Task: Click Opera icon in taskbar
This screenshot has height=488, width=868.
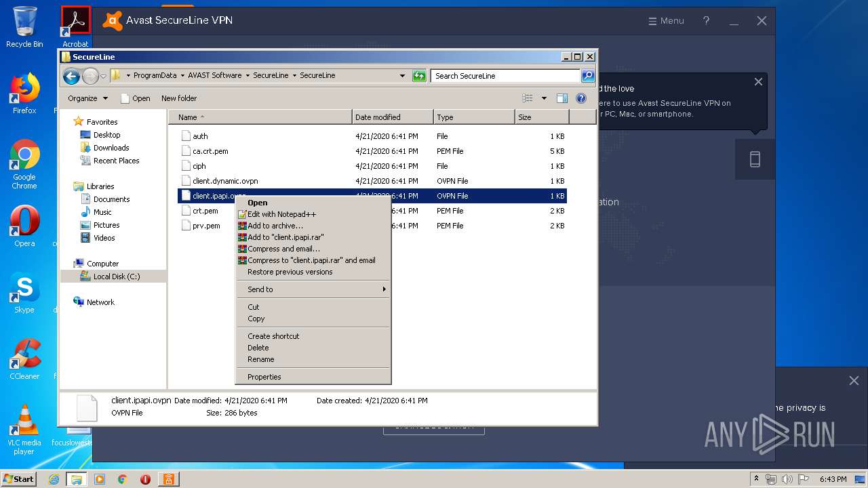Action: tap(145, 479)
